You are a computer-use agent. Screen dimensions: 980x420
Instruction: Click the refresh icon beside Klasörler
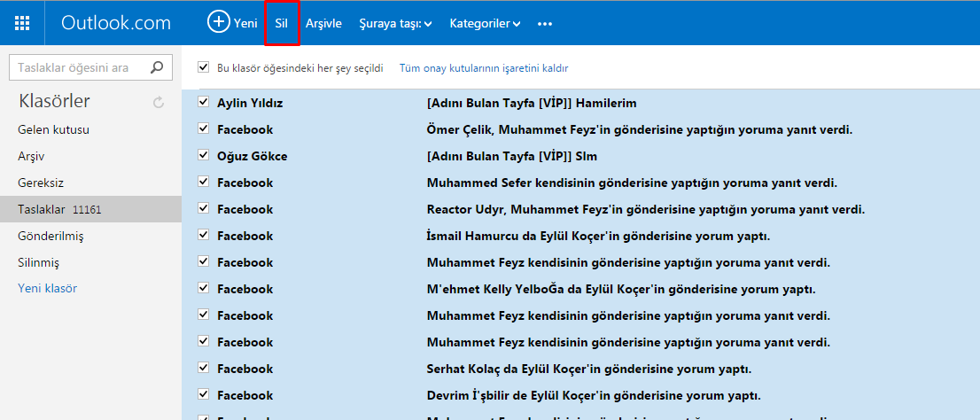click(158, 102)
